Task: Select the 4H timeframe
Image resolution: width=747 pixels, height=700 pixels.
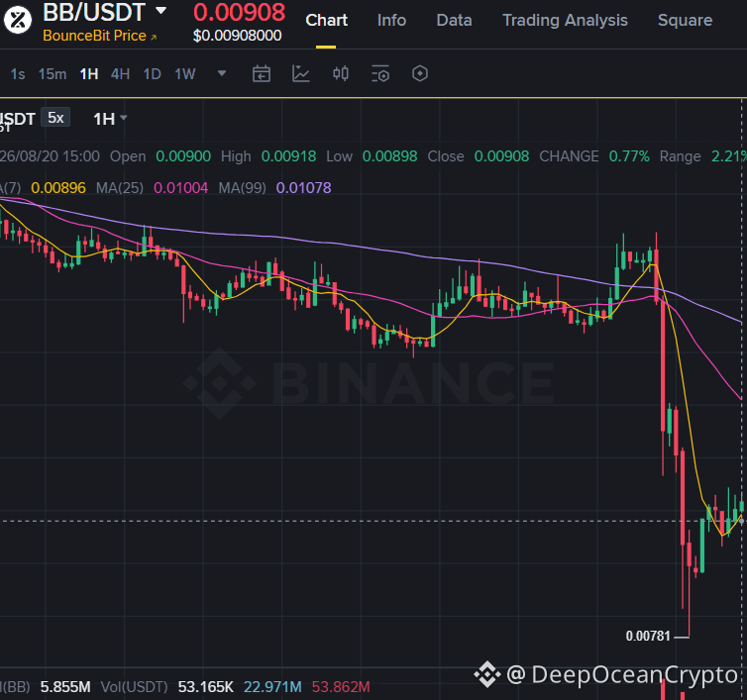Action: pyautogui.click(x=120, y=74)
